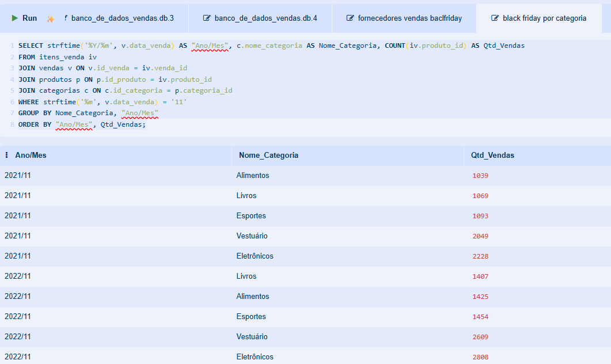Click the Vestuário cell in the 2022/11 rows
Screen dimensions: 611x364
coord(252,337)
